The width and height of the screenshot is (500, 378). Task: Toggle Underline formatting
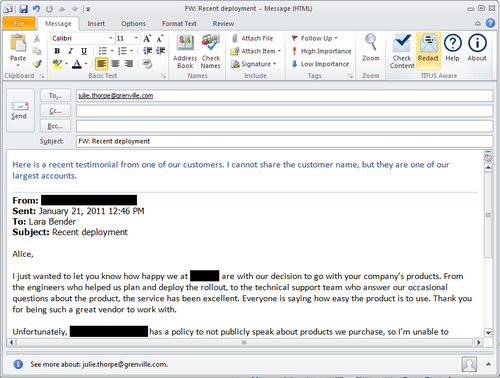tap(84, 51)
